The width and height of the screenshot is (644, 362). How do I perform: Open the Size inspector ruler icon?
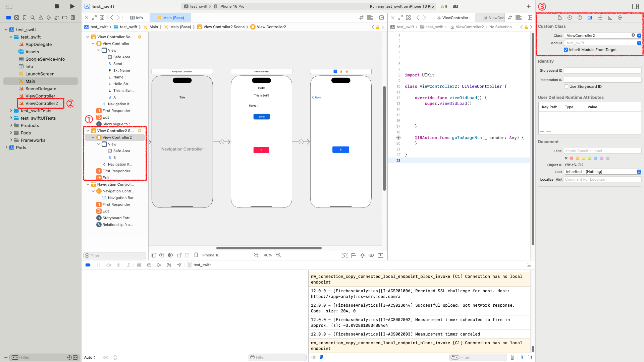pos(610,18)
